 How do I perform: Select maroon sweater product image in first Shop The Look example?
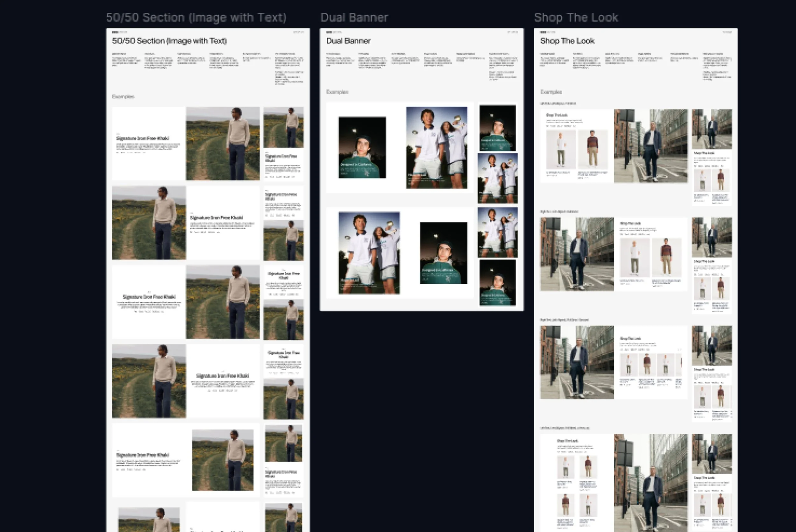click(x=593, y=150)
